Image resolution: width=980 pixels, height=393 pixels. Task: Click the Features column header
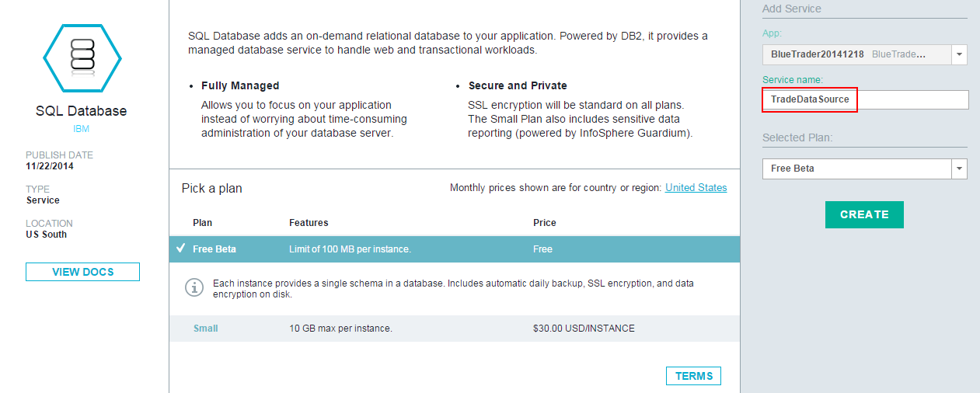click(309, 223)
